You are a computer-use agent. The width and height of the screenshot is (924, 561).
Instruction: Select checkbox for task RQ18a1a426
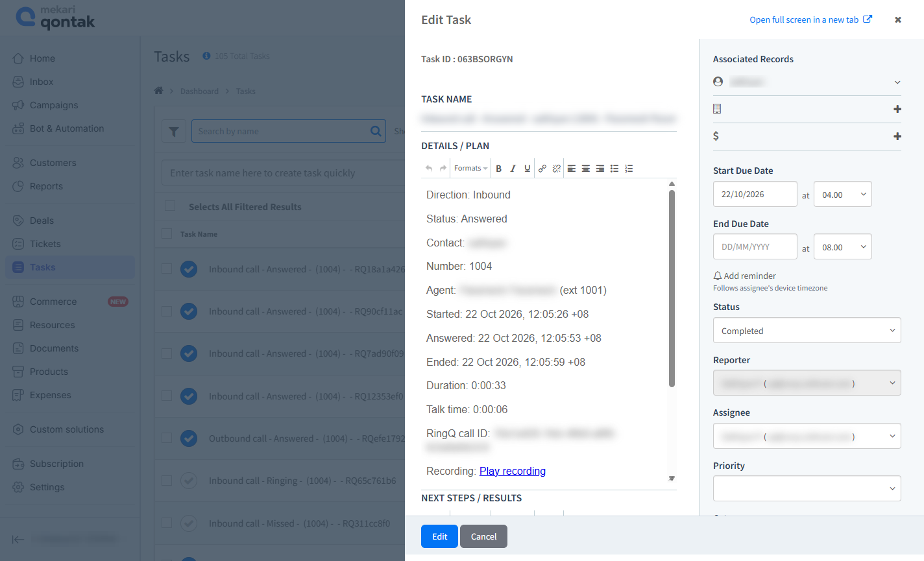[x=167, y=269]
